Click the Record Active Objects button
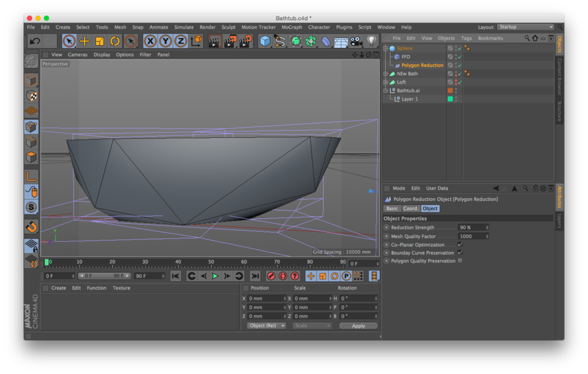The image size is (588, 374). [x=271, y=276]
